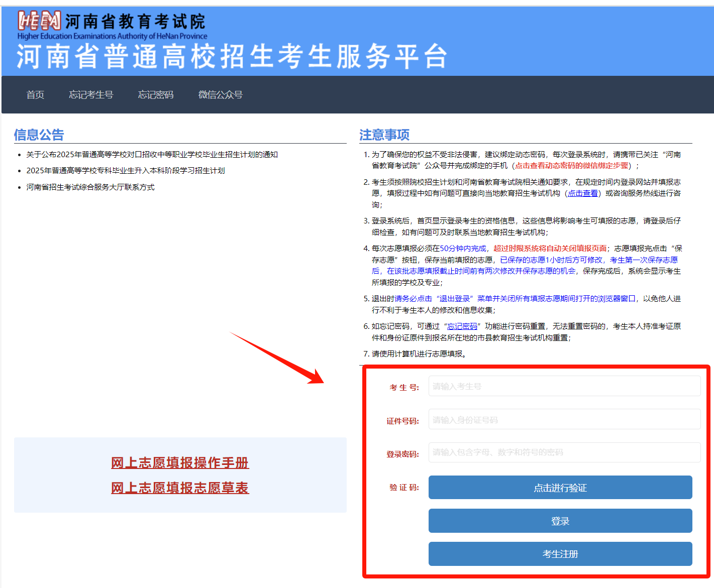Open 河南省招生考试综合服务大厅联系方式 link
The image size is (714, 588).
[90, 187]
